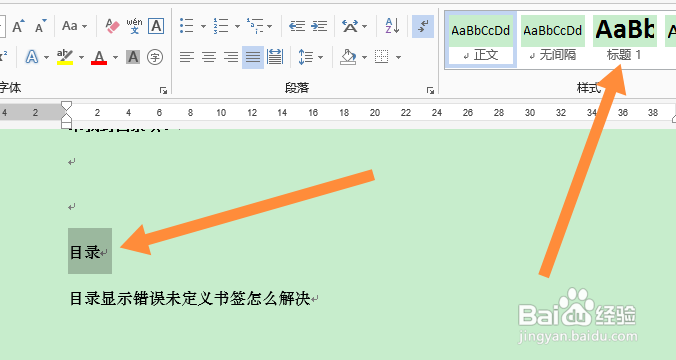Apply 标题 1 Heading style
The height and width of the screenshot is (360, 676).
[625, 40]
